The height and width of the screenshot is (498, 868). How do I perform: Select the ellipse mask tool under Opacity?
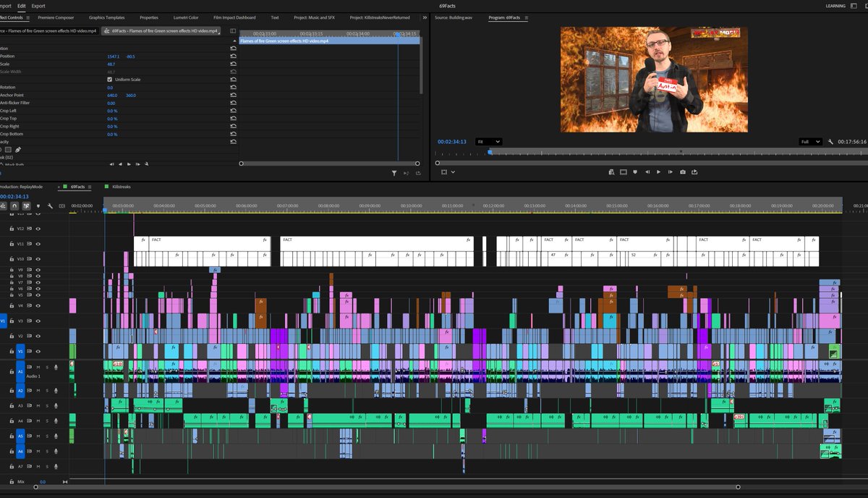point(1,150)
